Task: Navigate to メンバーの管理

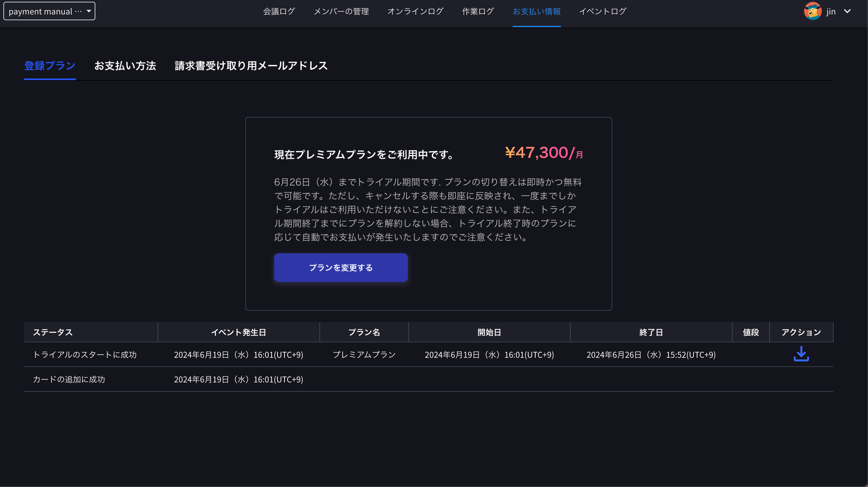Action: [341, 11]
